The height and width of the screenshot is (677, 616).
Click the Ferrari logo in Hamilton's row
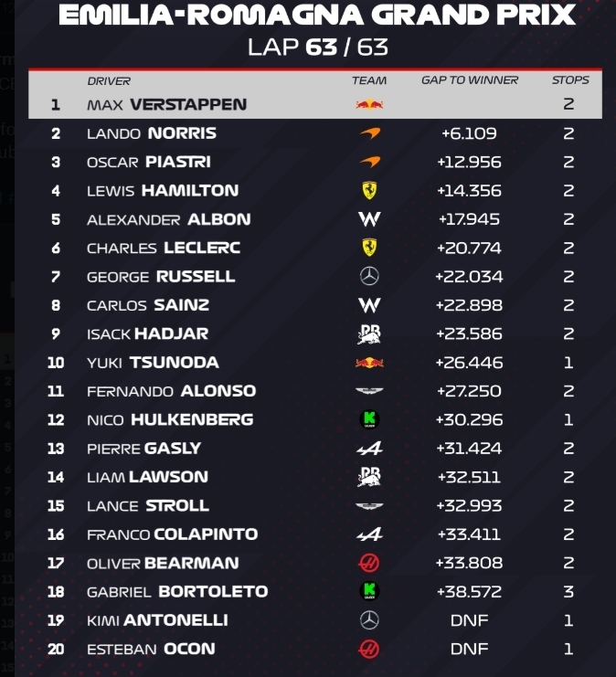[x=369, y=190]
